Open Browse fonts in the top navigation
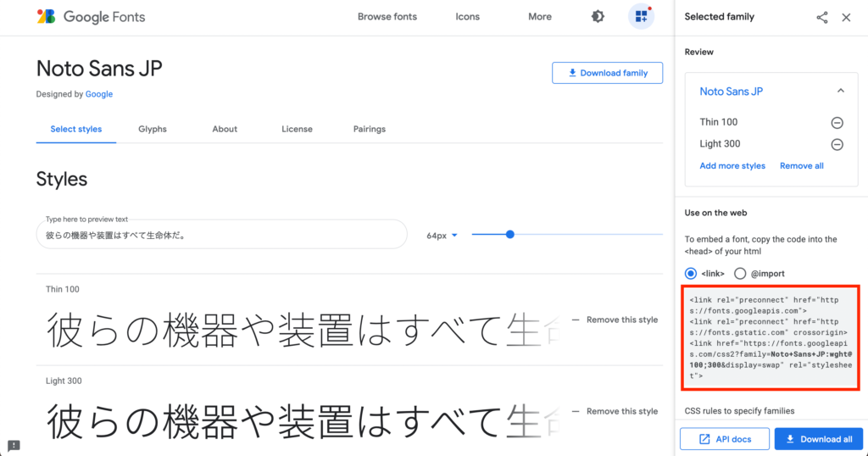The height and width of the screenshot is (456, 868). [x=387, y=17]
